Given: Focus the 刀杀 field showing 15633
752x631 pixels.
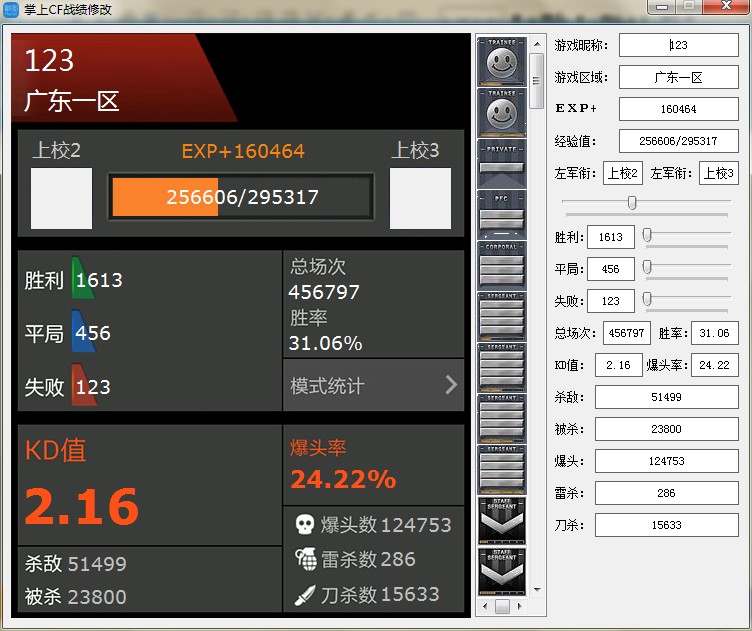Looking at the screenshot, I should [667, 525].
